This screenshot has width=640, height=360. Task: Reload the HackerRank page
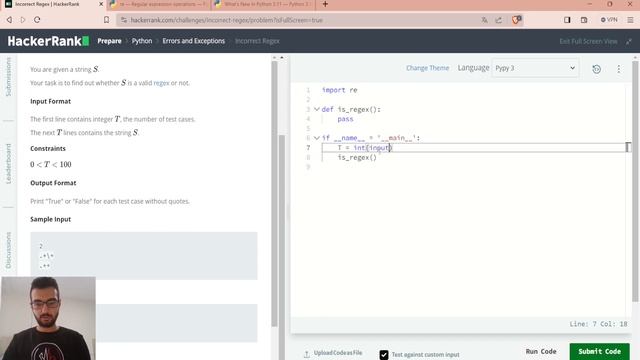click(37, 20)
